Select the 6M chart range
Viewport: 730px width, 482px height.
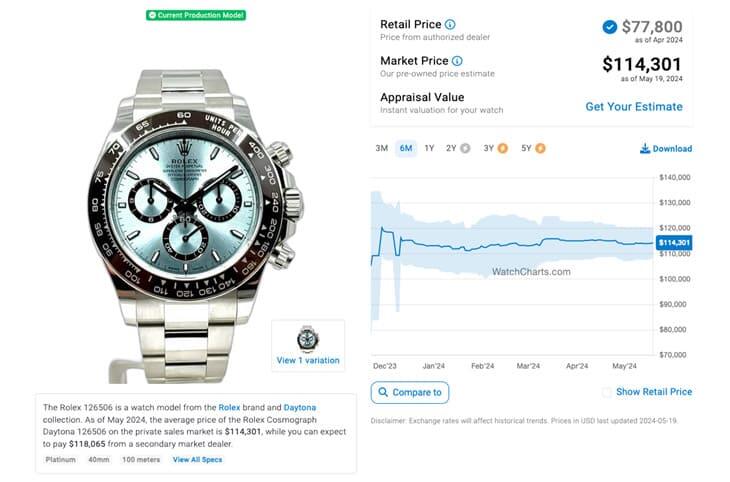point(406,149)
